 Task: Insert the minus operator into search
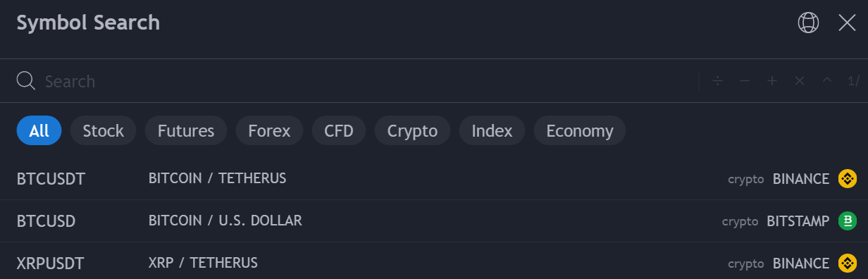point(745,81)
